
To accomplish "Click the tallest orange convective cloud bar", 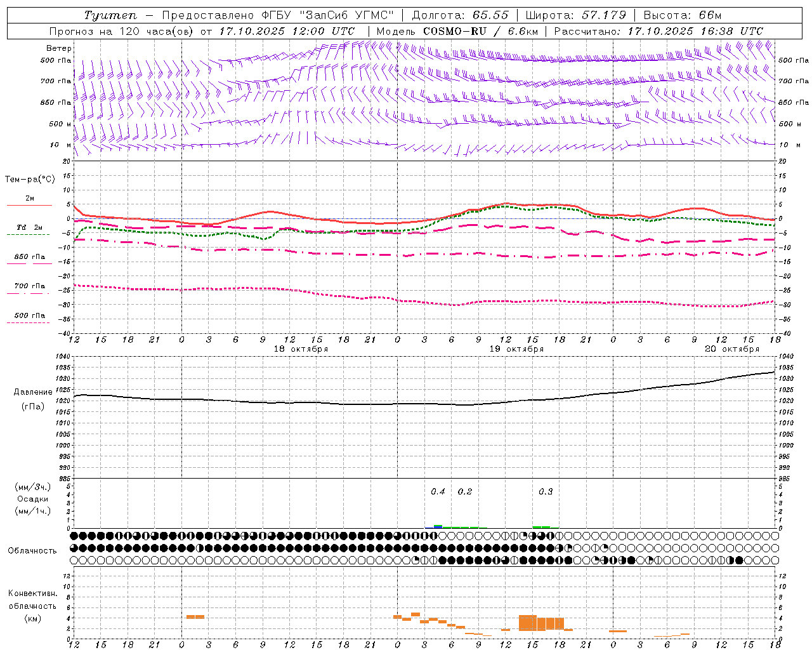I will coord(528,623).
